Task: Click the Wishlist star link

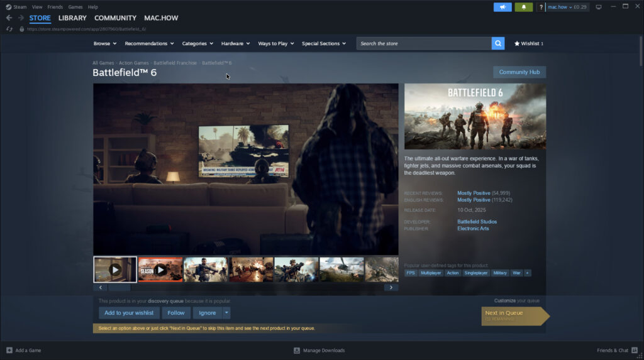Action: coord(528,43)
